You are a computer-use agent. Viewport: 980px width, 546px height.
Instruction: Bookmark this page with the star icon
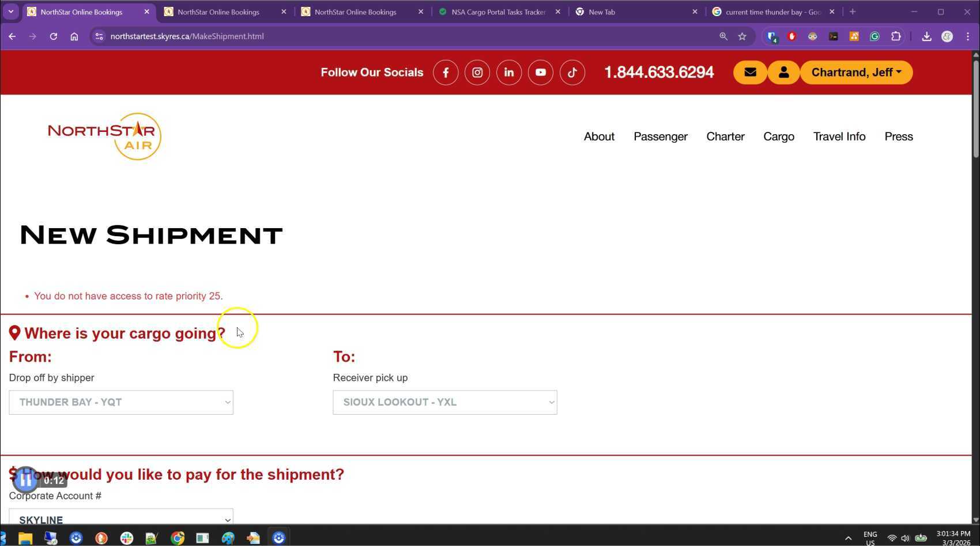point(742,36)
